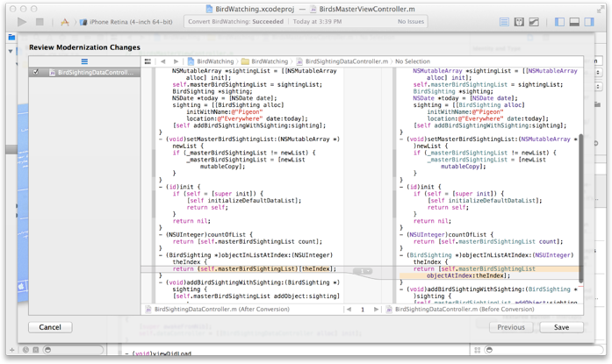Show the Standard editor

504,22
